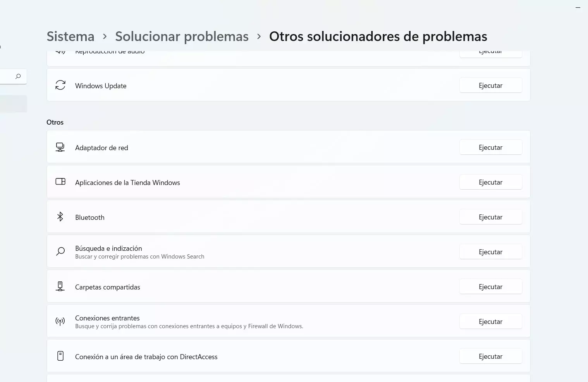
Task: Click the Carpetas compartidas icon
Action: [60, 286]
